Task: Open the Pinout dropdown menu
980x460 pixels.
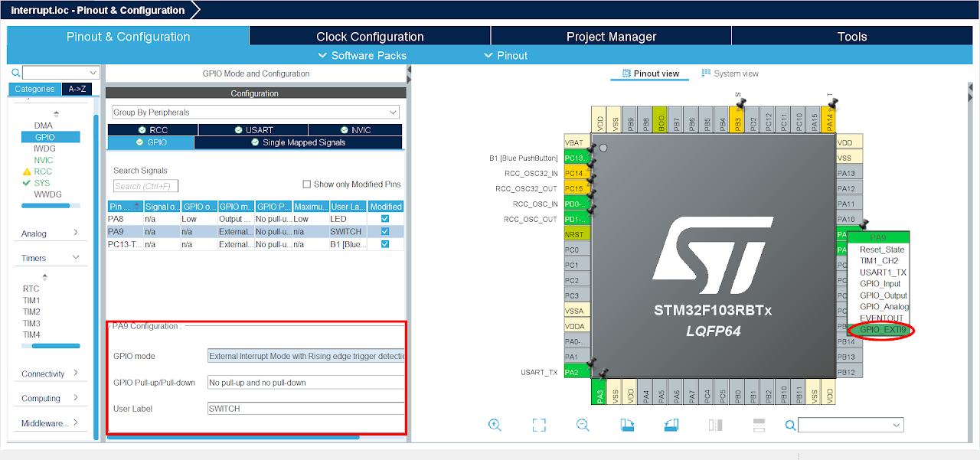Action: (506, 55)
